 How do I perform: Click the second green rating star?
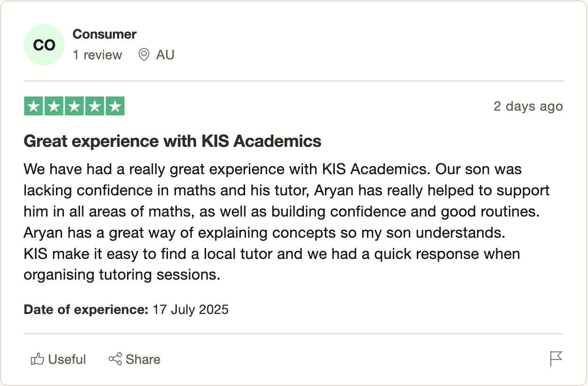54,106
